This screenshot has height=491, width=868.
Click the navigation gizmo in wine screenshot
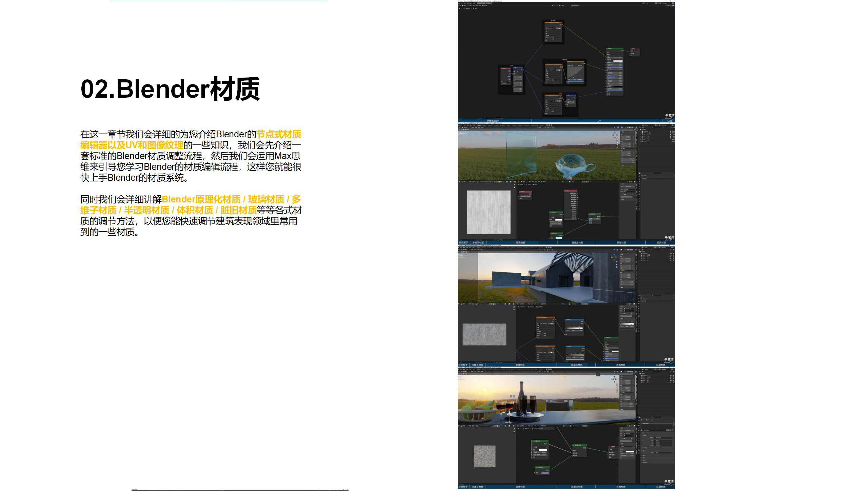point(614,379)
